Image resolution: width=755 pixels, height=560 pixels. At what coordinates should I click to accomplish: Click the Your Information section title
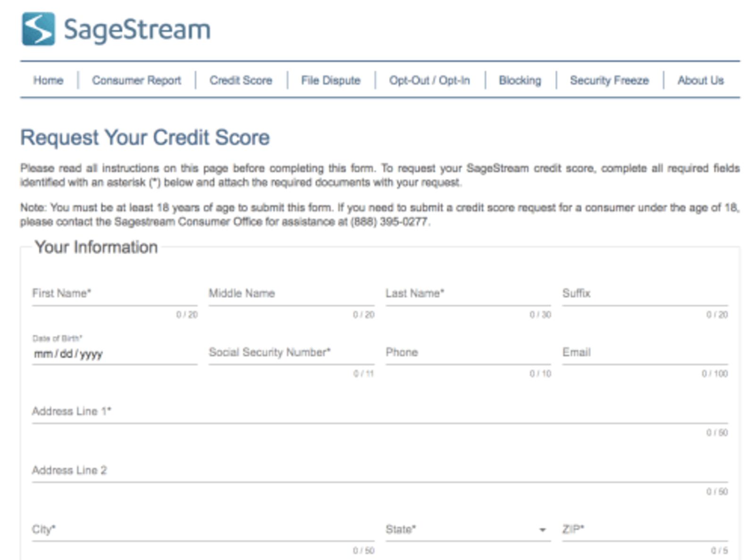click(x=96, y=247)
